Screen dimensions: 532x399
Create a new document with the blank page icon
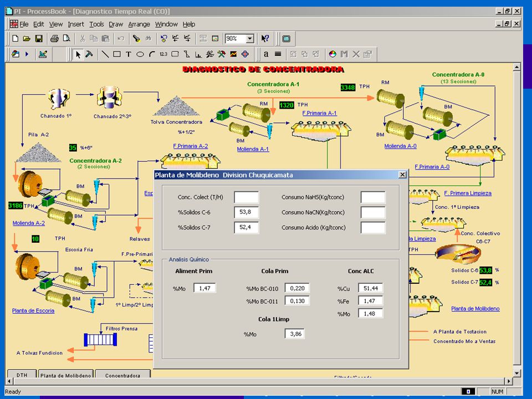point(16,39)
